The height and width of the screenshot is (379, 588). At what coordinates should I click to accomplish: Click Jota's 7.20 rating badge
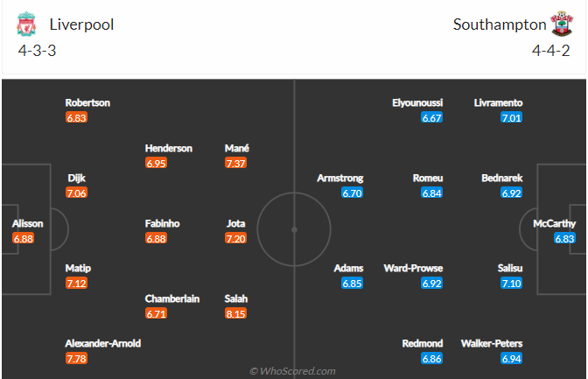click(236, 238)
